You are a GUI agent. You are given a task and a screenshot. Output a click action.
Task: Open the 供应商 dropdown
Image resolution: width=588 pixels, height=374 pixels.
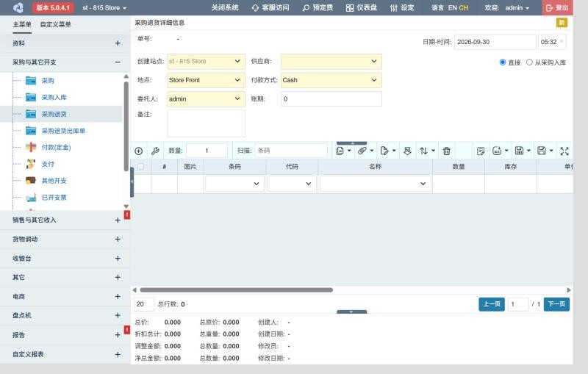click(331, 62)
